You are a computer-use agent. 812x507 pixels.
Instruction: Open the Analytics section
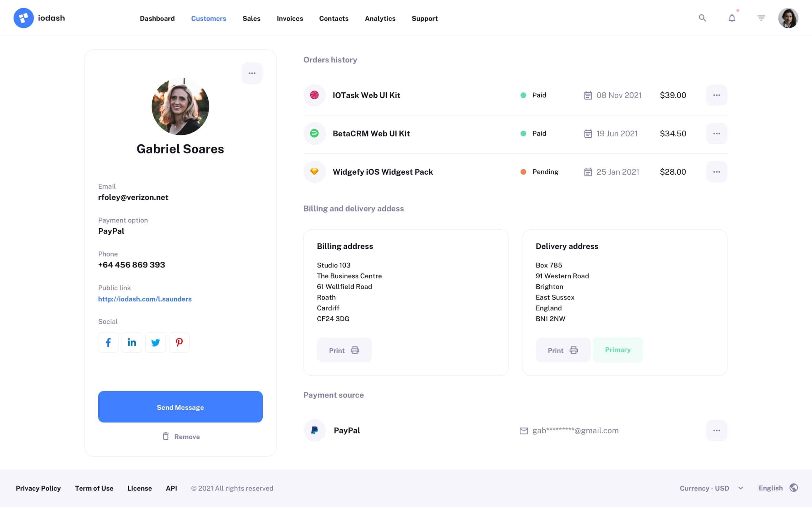coord(380,18)
